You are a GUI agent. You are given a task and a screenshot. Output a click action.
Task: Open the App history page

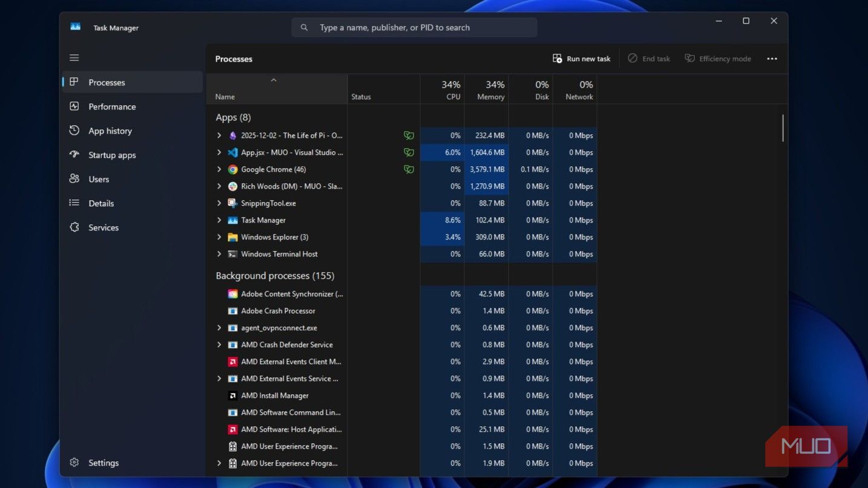tap(133, 131)
